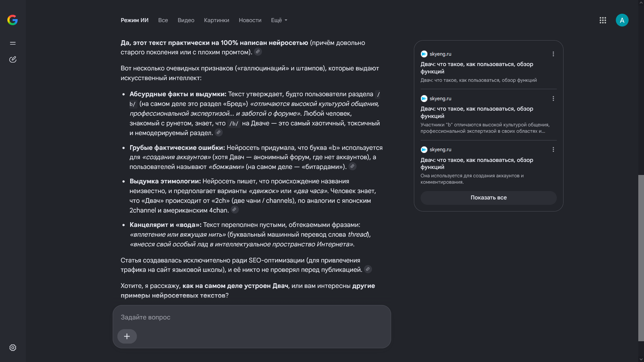This screenshot has height=362, width=644.
Task: Focus the Задайте вопрос input field
Action: point(252,317)
